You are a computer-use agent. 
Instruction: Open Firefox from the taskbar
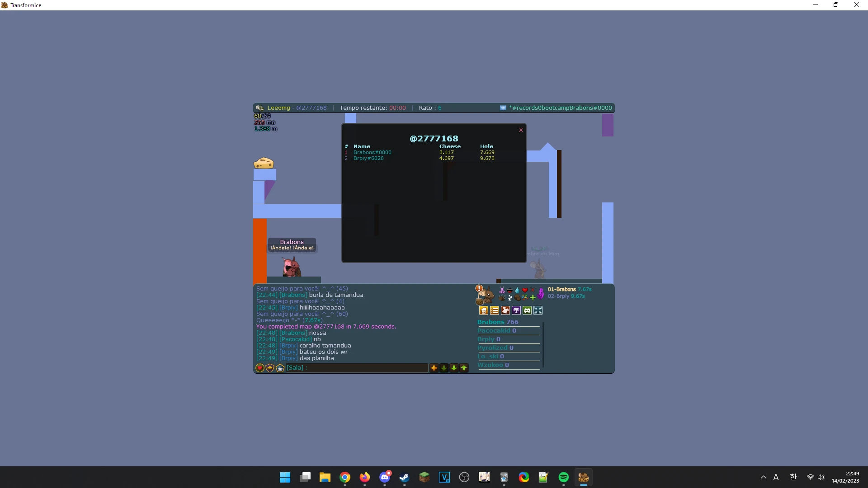point(365,478)
